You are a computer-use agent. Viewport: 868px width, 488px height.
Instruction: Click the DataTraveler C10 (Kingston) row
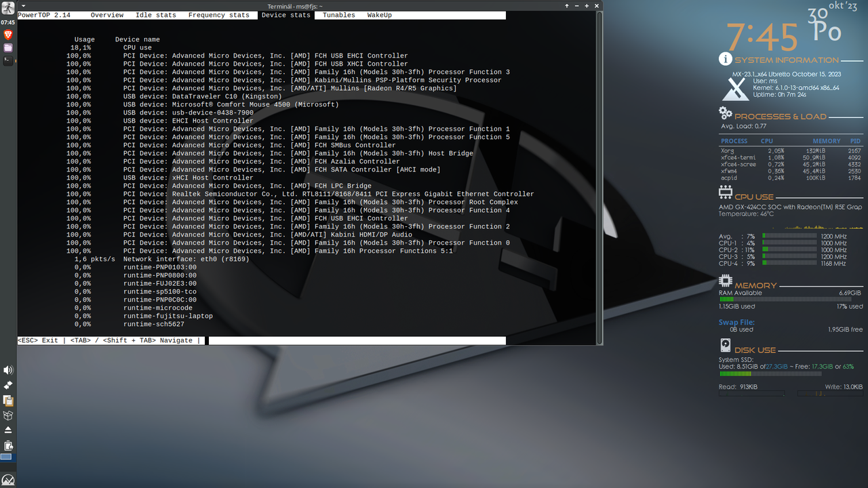(x=174, y=96)
